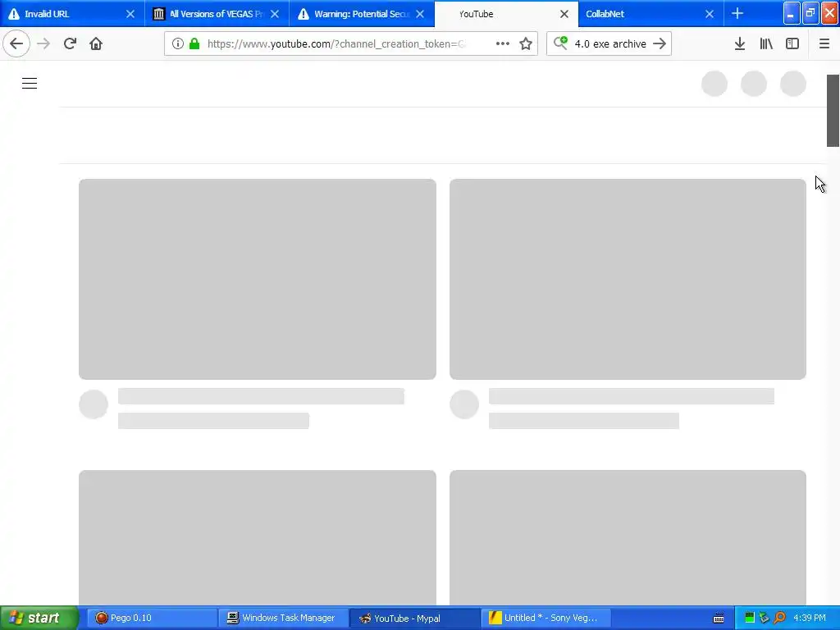
Task: Reload the current YouTube page
Action: click(x=70, y=43)
